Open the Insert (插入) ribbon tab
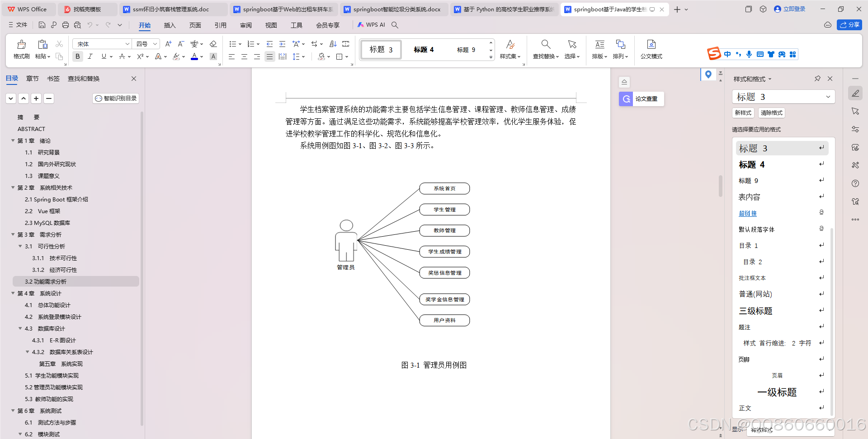 (170, 25)
